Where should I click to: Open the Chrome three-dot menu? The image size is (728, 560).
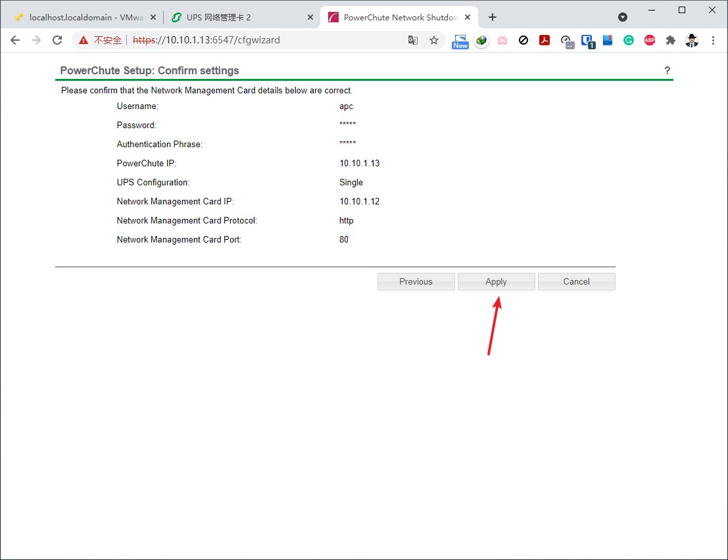(x=713, y=40)
